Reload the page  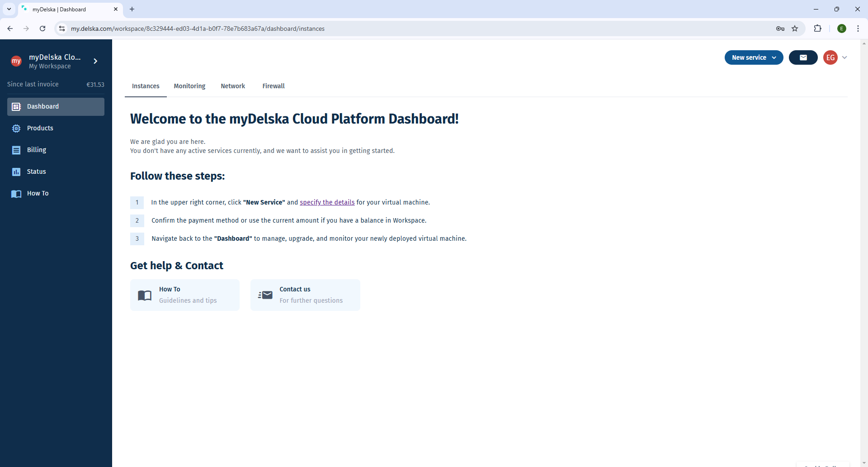click(x=42, y=29)
